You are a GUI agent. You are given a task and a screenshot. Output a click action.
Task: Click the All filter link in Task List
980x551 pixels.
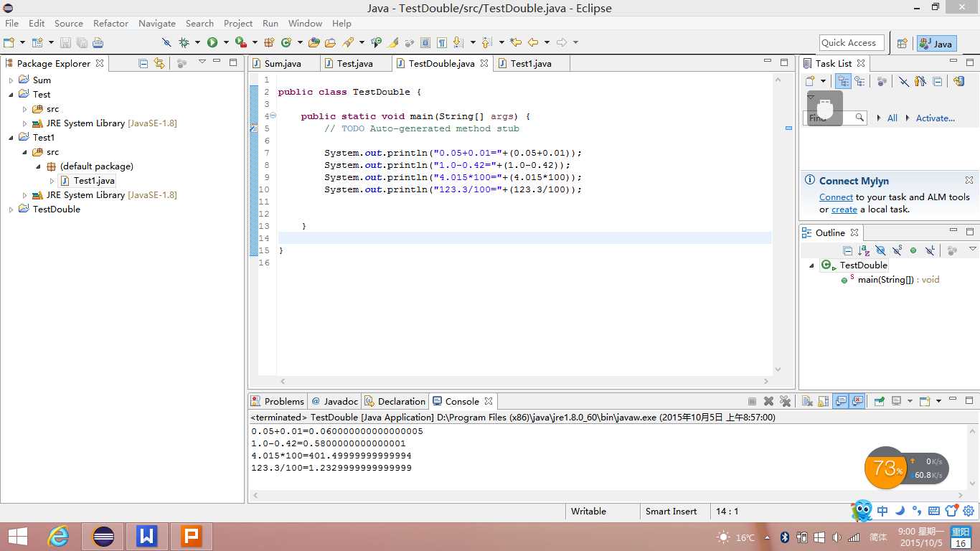(x=892, y=118)
